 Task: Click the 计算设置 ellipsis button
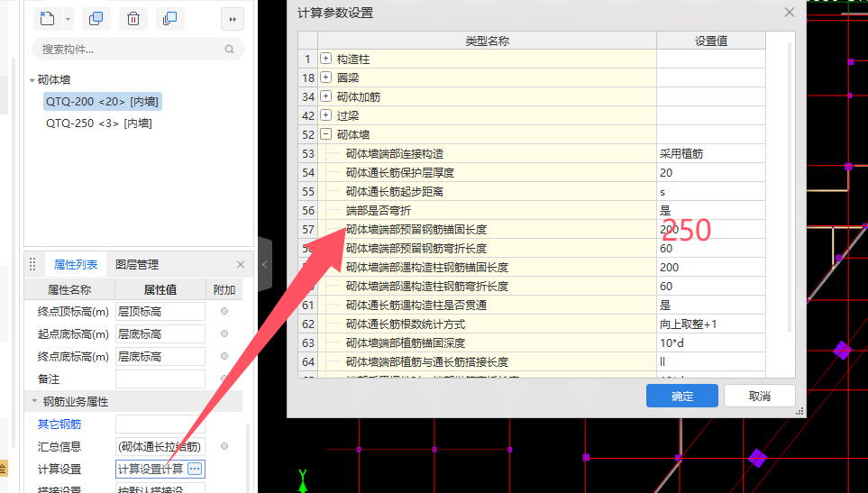[195, 469]
